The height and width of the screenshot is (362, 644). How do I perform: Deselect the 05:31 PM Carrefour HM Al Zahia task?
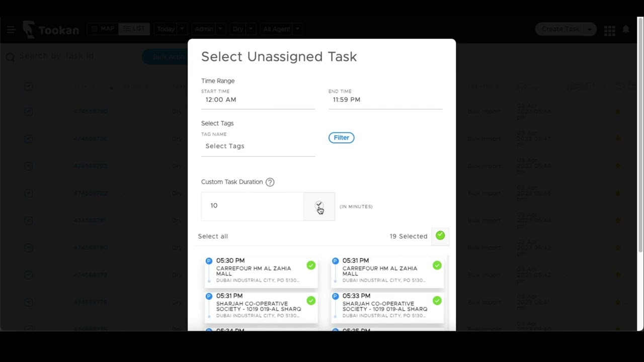[437, 265]
